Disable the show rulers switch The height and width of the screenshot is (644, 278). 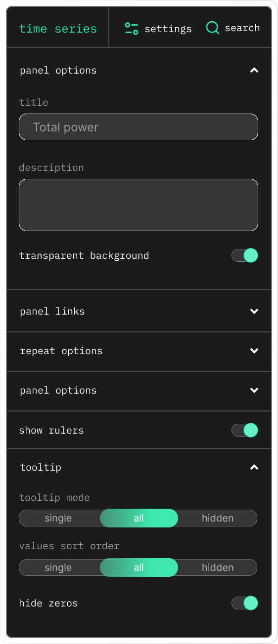point(245,430)
